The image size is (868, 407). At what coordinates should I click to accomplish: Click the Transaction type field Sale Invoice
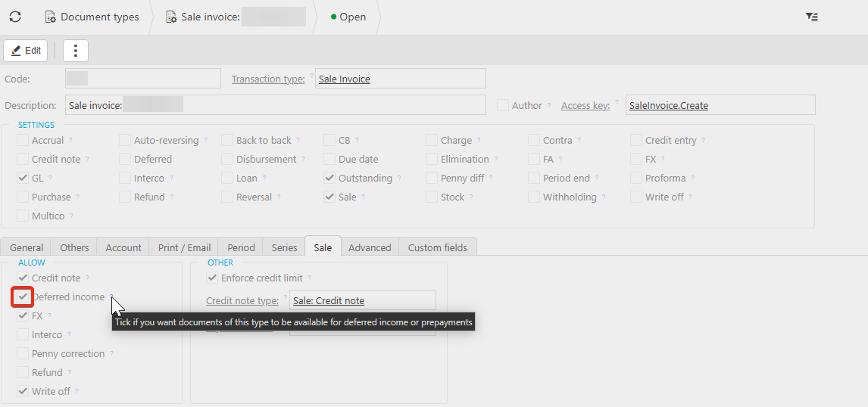[x=400, y=79]
